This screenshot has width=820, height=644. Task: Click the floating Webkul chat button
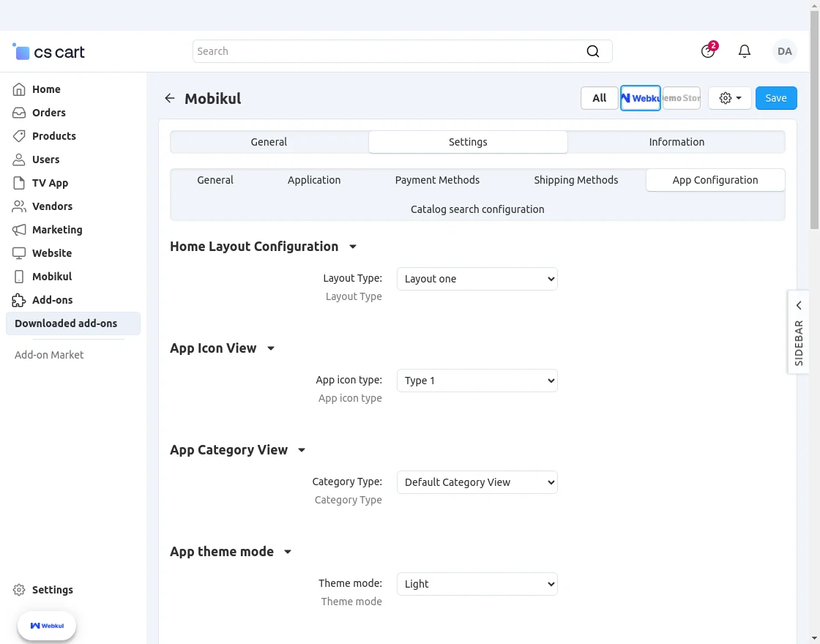click(x=46, y=626)
